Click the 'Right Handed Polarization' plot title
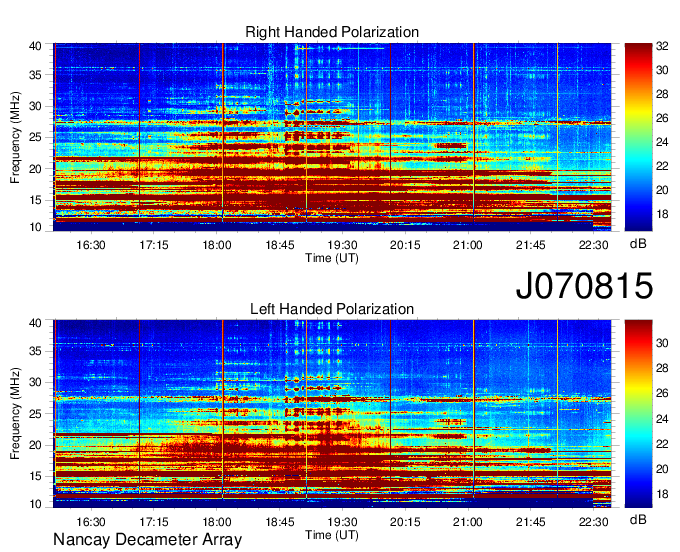Screen dimensions: 680x552 (332, 32)
